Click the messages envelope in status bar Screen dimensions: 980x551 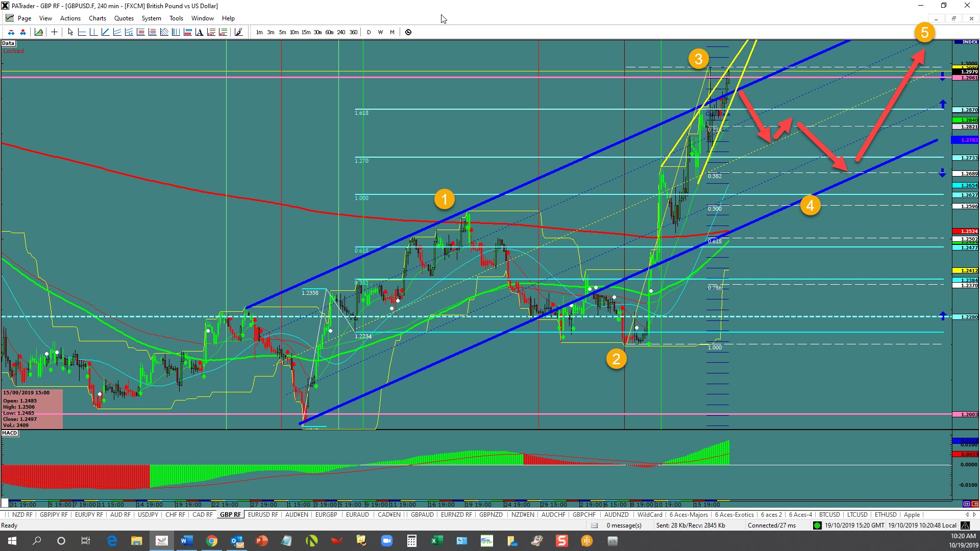[594, 525]
